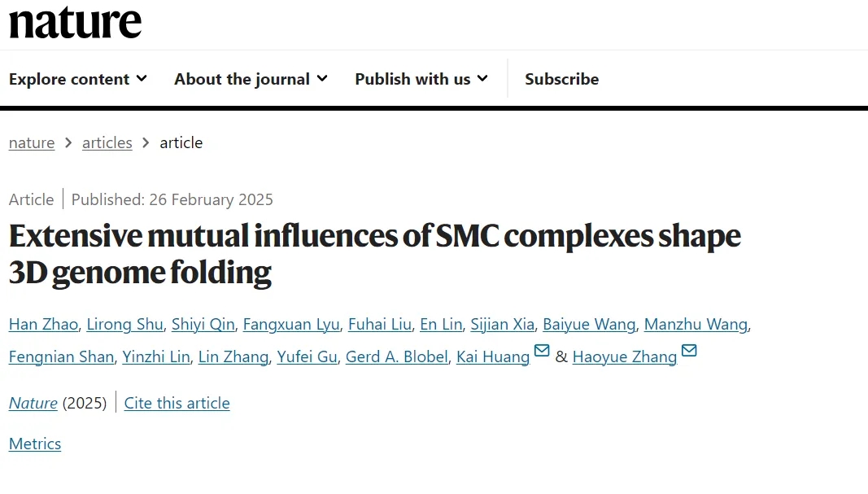Open Gerd A. Blobel author link
The image size is (868, 494).
pyautogui.click(x=396, y=356)
